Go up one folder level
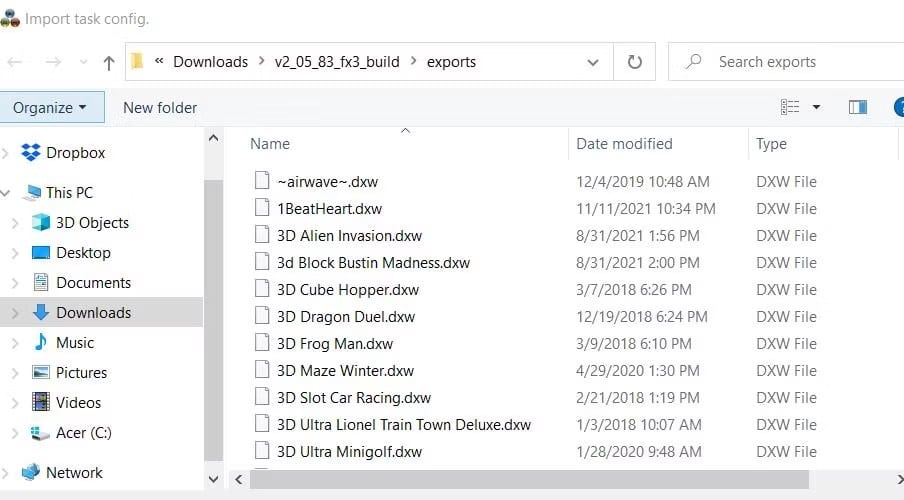 (108, 62)
